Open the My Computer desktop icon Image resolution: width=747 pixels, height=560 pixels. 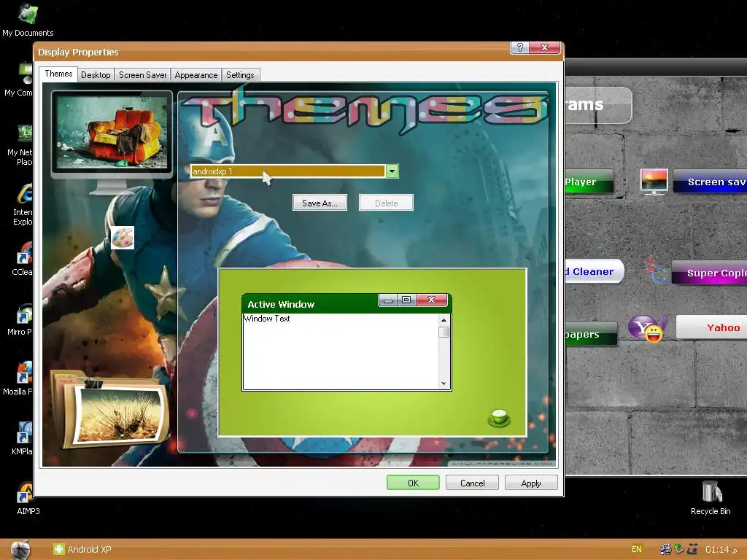point(19,79)
